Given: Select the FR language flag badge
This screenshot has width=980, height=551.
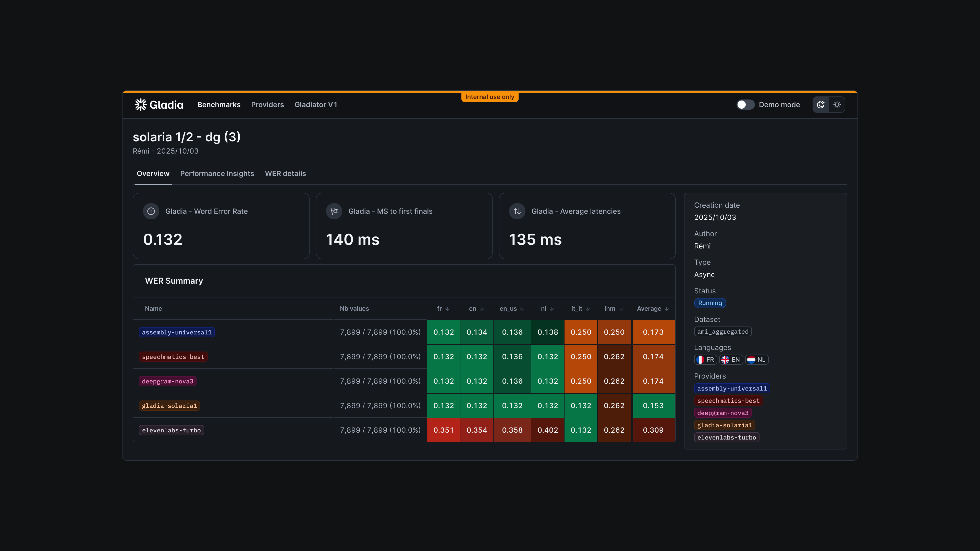Looking at the screenshot, I should 705,359.
